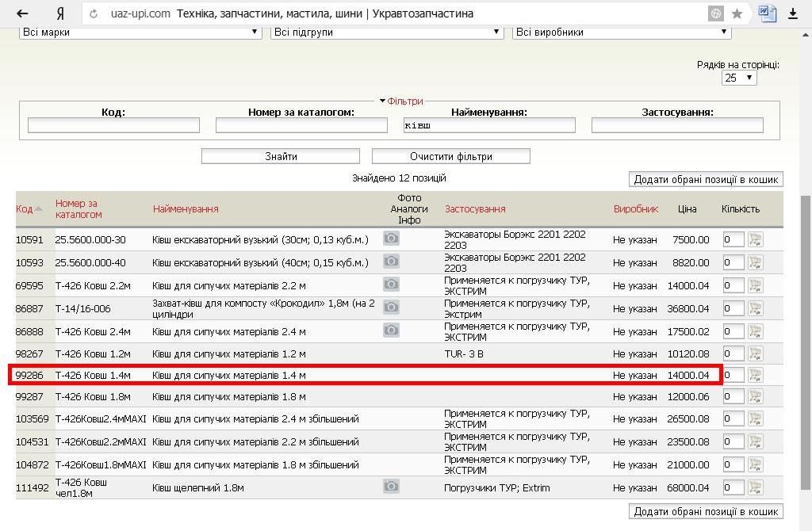
Task: Change rows per page dropdown showing 25
Action: (x=738, y=78)
